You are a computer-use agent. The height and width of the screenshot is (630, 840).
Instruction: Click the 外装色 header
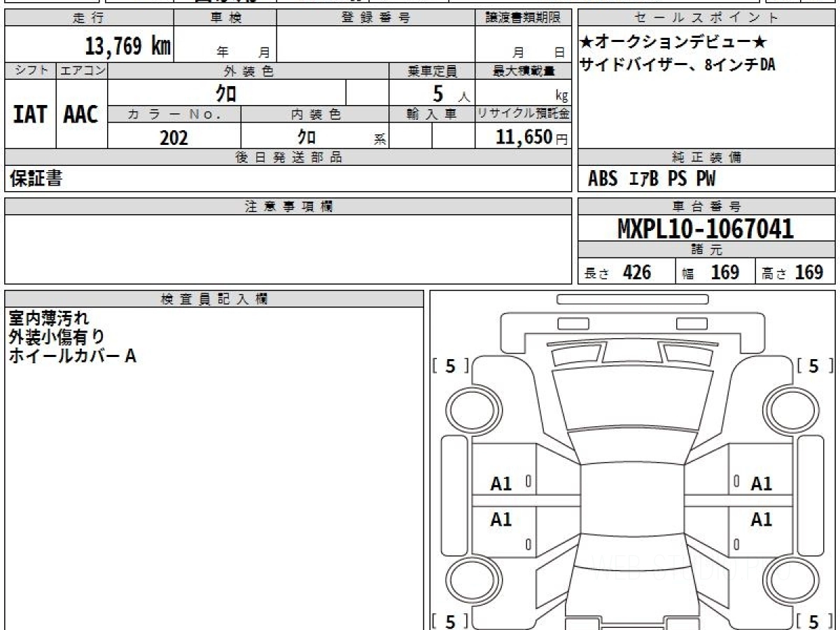pyautogui.click(x=248, y=71)
